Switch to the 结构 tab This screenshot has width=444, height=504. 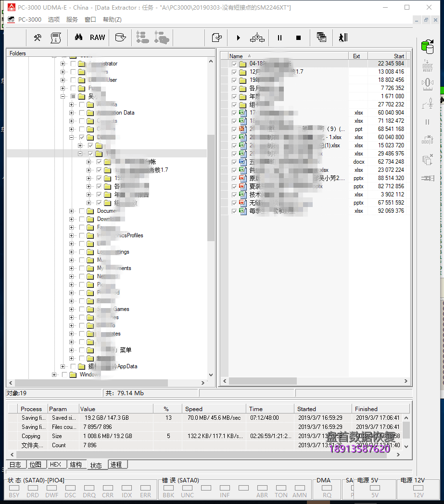point(76,465)
